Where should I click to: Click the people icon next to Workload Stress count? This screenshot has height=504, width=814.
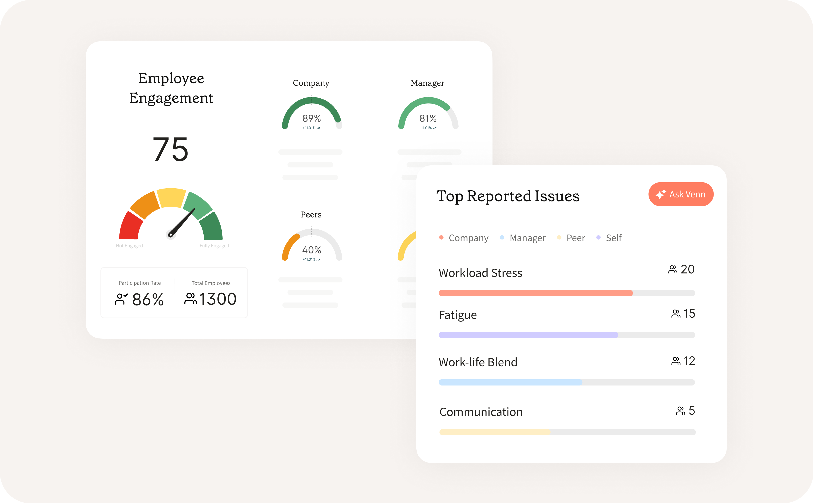[x=673, y=269]
